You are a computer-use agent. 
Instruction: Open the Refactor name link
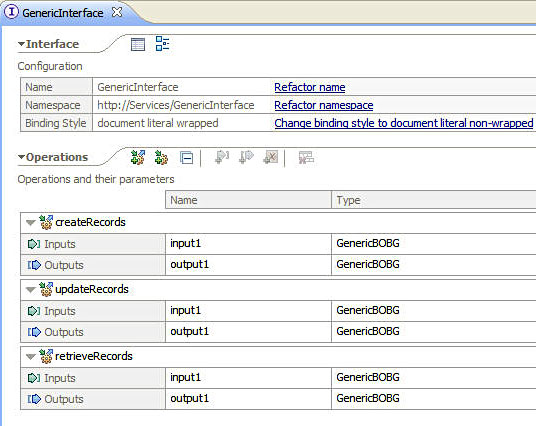click(310, 87)
